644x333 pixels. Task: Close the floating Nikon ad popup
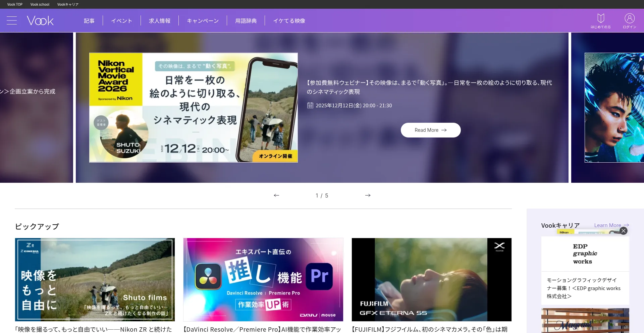tap(624, 231)
